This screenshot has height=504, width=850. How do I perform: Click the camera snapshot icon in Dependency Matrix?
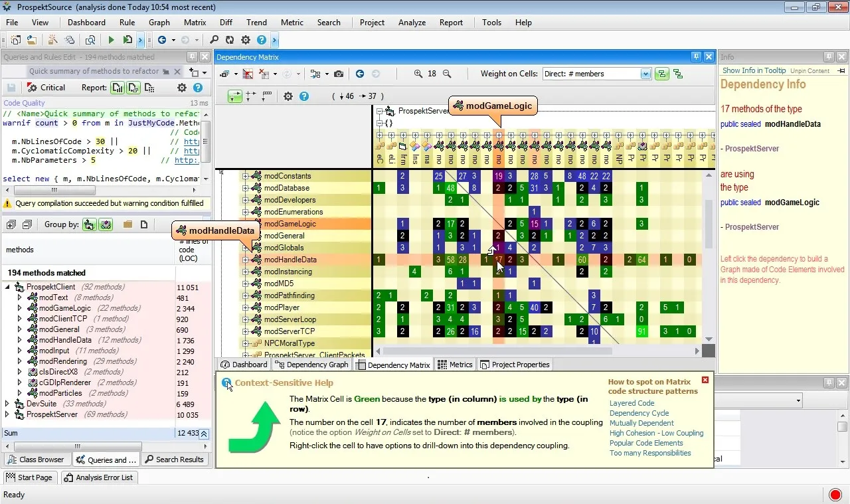pyautogui.click(x=339, y=74)
